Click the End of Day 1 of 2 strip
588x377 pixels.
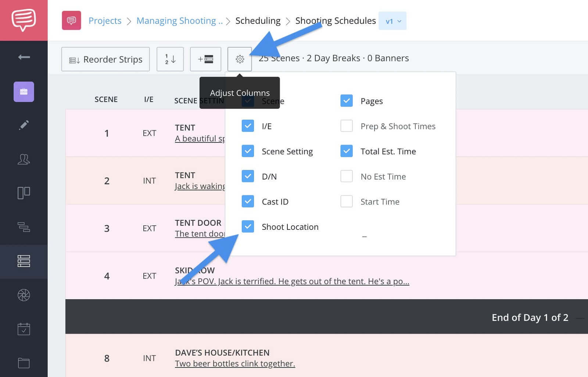point(327,317)
